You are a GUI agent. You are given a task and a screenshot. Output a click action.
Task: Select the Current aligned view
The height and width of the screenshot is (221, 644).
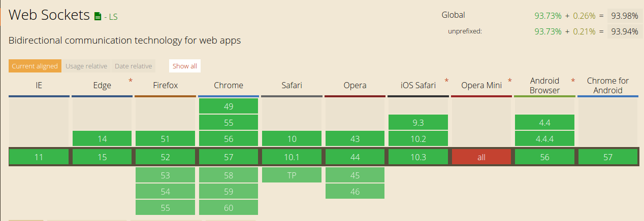pos(35,66)
